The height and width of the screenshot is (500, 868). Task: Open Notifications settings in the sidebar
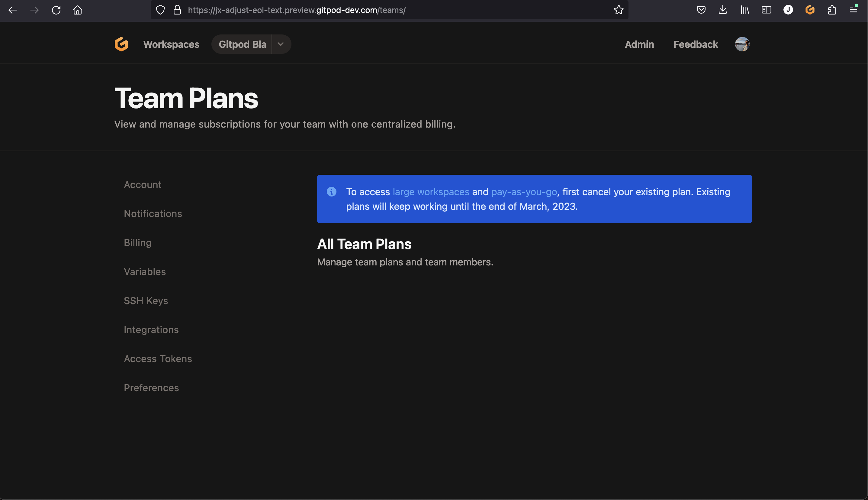(x=153, y=214)
